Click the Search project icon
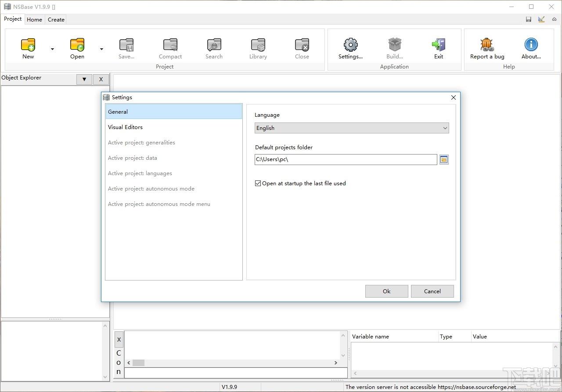The height and width of the screenshot is (392, 562). pyautogui.click(x=214, y=44)
